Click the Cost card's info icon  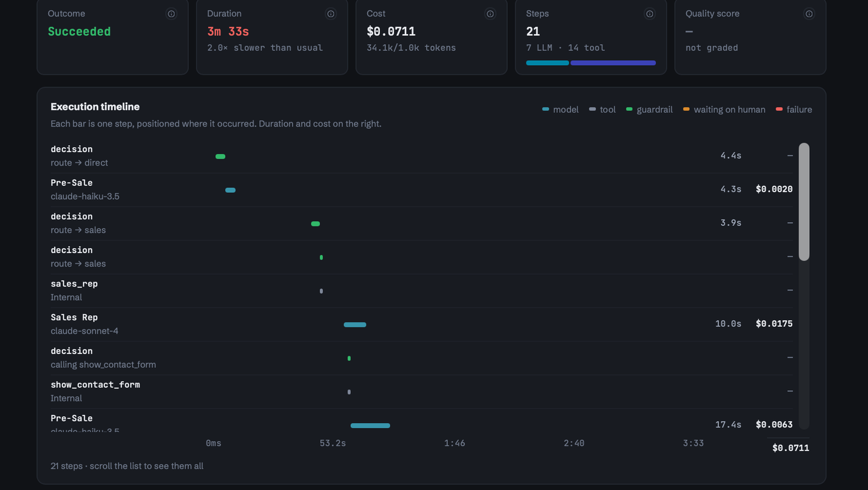(490, 14)
